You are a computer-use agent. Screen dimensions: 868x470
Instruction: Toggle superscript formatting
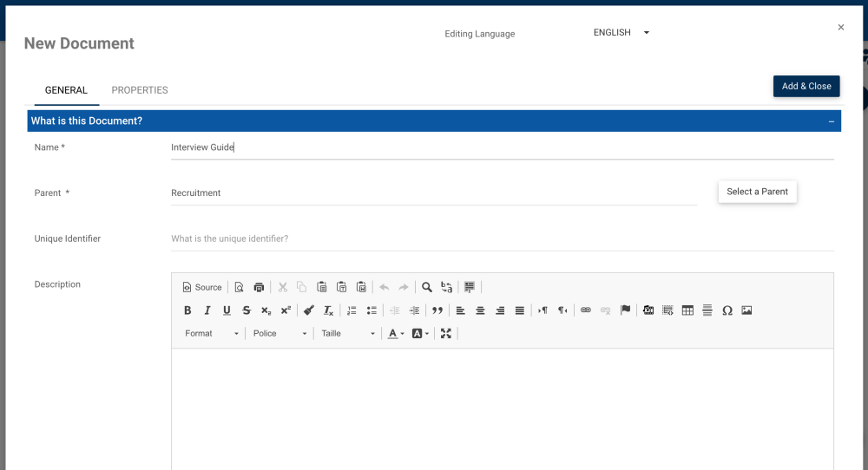coord(286,310)
